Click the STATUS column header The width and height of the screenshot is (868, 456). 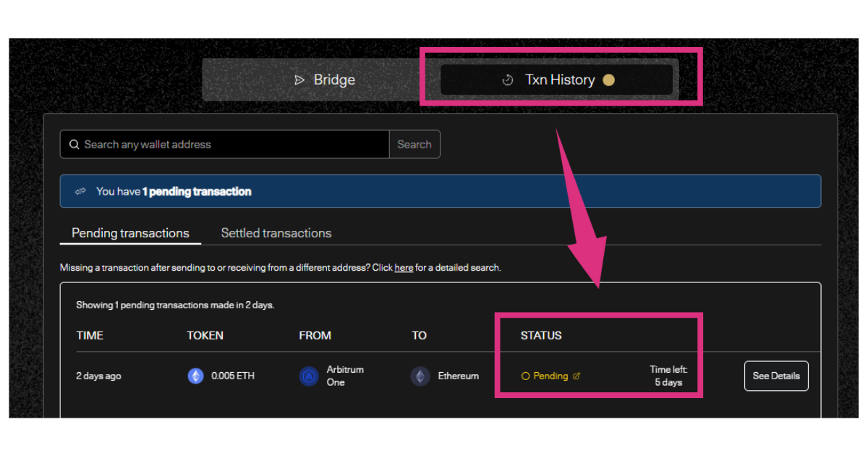pyautogui.click(x=541, y=336)
